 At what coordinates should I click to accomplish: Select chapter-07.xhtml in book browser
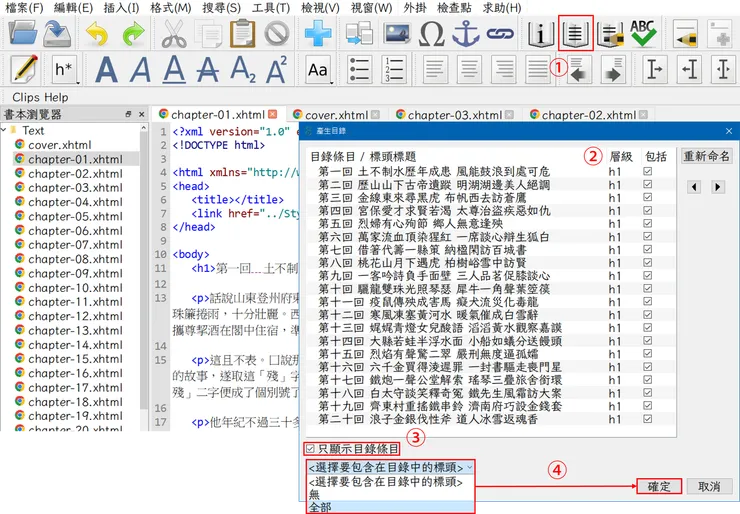click(75, 244)
